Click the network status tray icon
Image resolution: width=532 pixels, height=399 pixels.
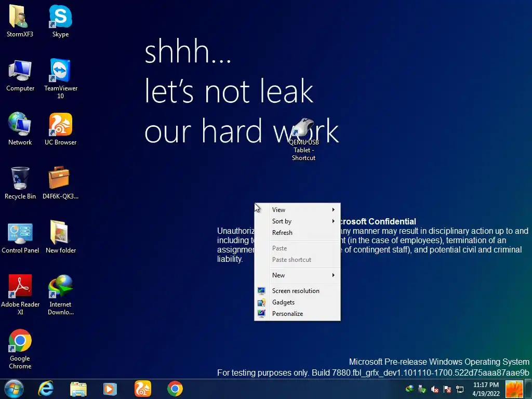pos(460,390)
